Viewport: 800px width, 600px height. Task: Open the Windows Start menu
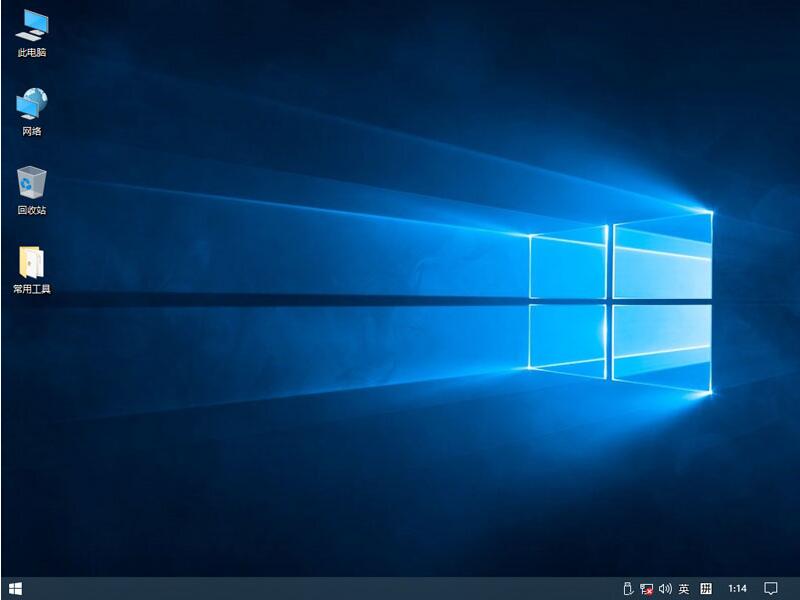(x=15, y=588)
